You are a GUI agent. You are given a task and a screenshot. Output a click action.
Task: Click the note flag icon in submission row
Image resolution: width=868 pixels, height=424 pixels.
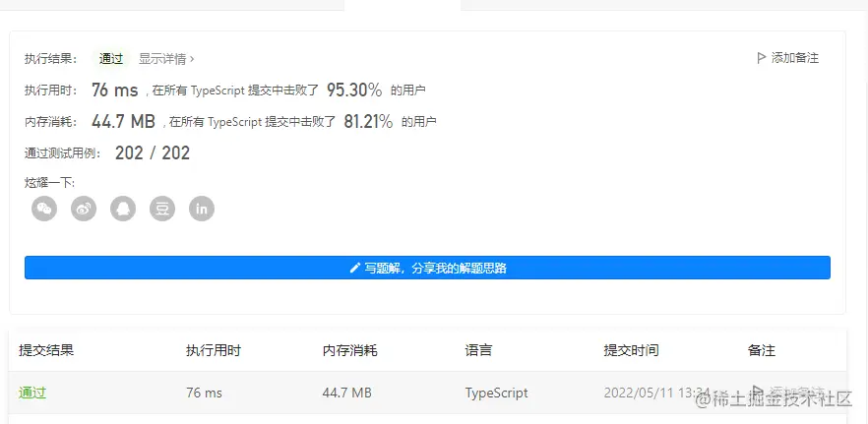pyautogui.click(x=758, y=392)
